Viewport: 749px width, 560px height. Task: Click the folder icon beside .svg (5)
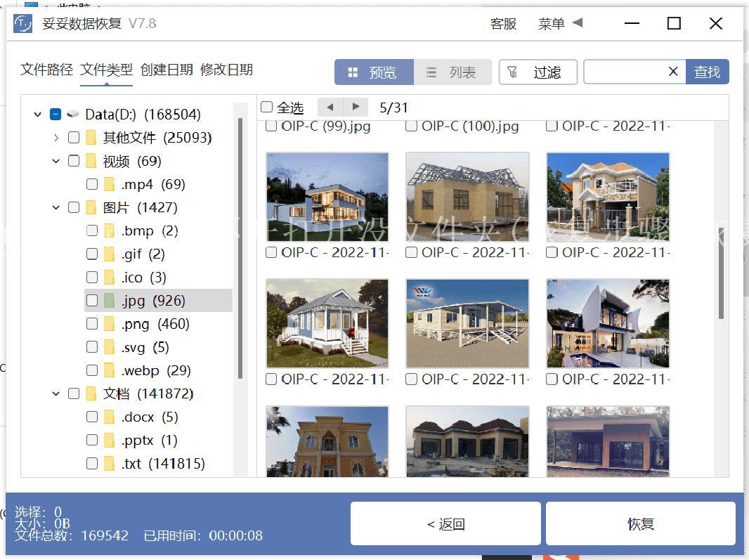point(109,347)
